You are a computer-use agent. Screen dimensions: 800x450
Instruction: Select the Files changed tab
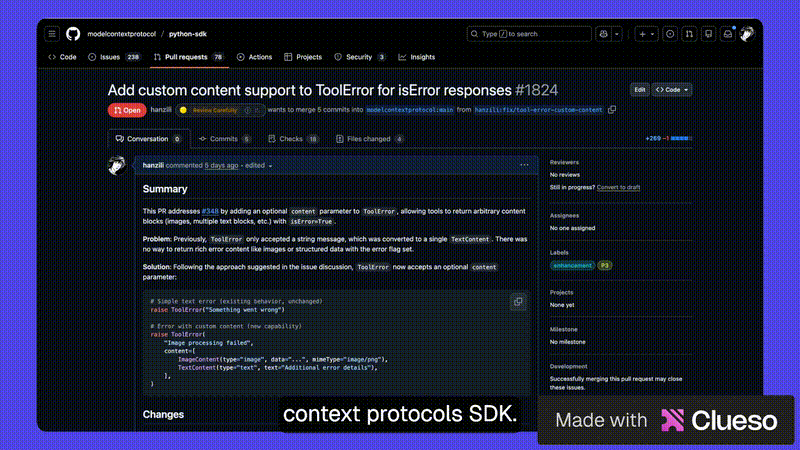[x=369, y=139]
